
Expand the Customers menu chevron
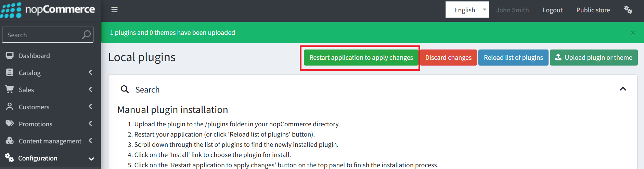pos(90,107)
